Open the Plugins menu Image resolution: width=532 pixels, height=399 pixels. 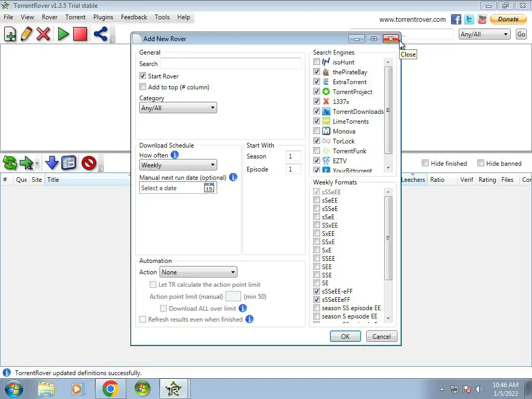point(103,17)
